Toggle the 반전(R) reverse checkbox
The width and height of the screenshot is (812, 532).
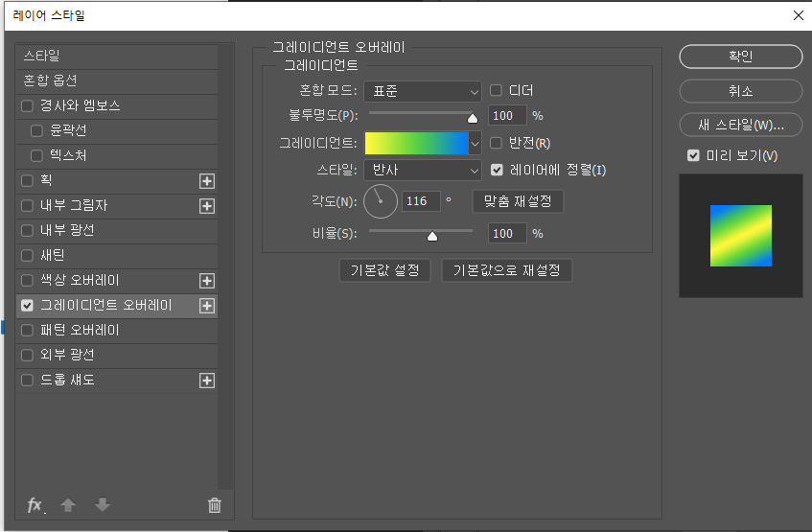tap(497, 144)
